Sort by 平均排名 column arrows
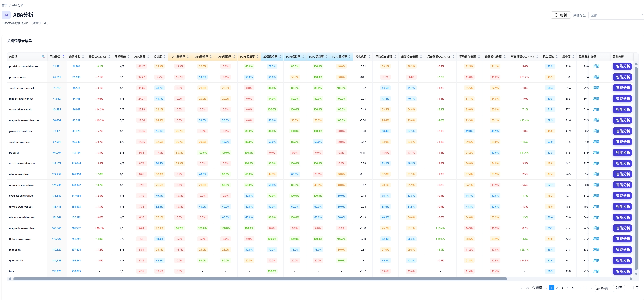 63,57
